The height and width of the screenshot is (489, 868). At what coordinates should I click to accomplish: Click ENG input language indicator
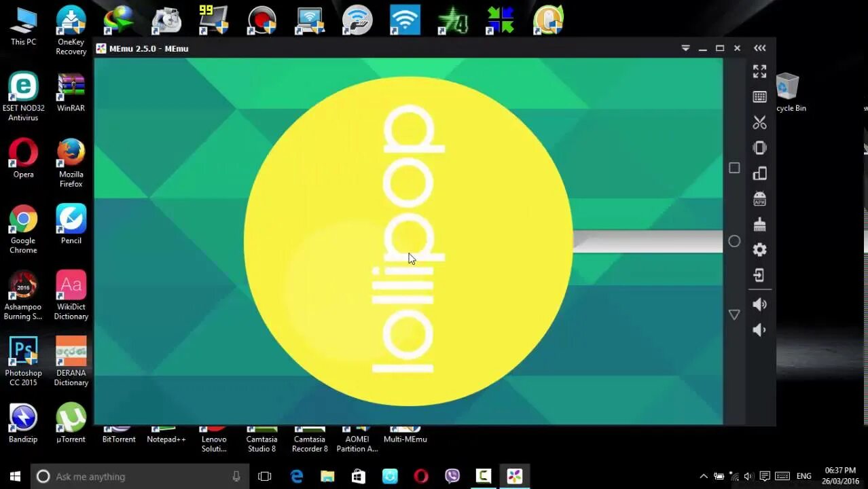(803, 476)
